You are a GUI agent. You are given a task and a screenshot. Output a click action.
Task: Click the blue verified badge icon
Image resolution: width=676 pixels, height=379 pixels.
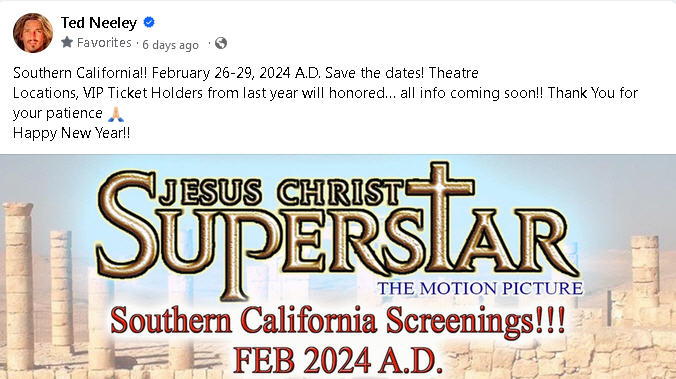click(149, 22)
